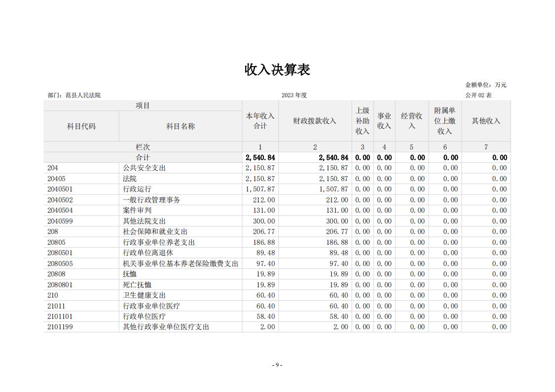Select the bold total 2,540.84 under 财政拨款收入
Viewport: 555px width, 392px height.
coord(334,157)
